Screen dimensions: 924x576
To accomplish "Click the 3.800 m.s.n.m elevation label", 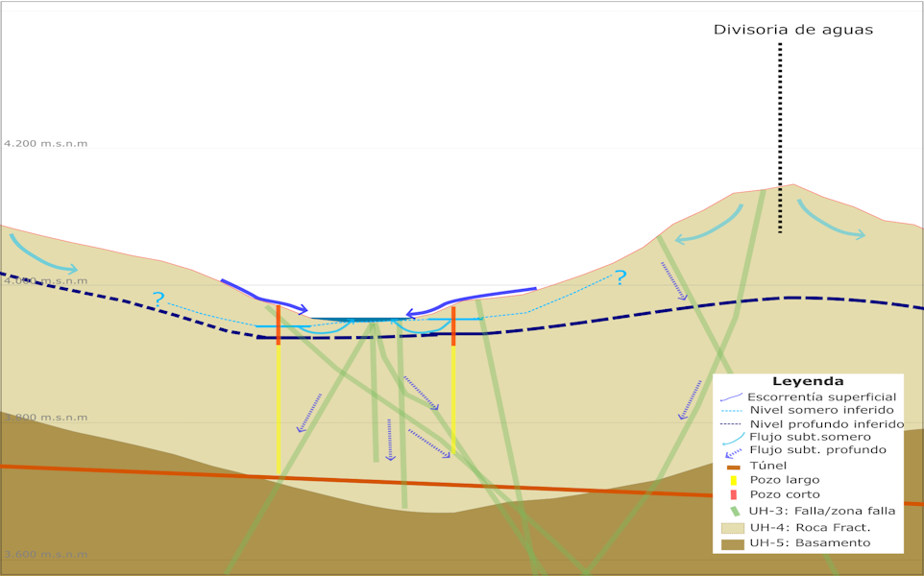I will point(45,418).
